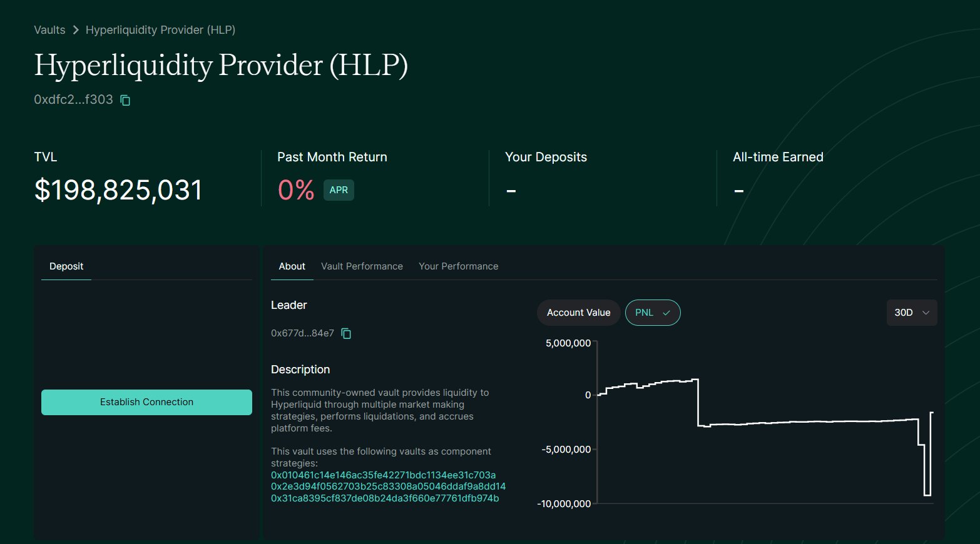
Task: Click the APR badge next to 0%
Action: point(339,190)
